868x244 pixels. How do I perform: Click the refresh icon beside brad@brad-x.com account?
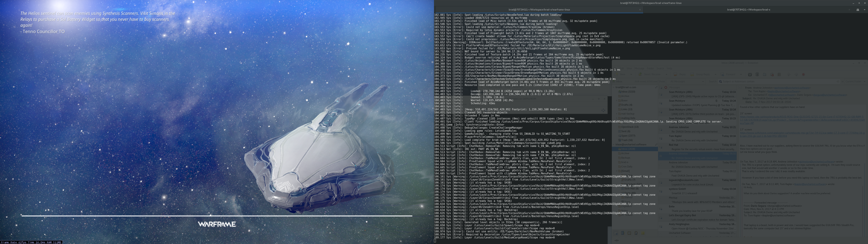click(656, 87)
